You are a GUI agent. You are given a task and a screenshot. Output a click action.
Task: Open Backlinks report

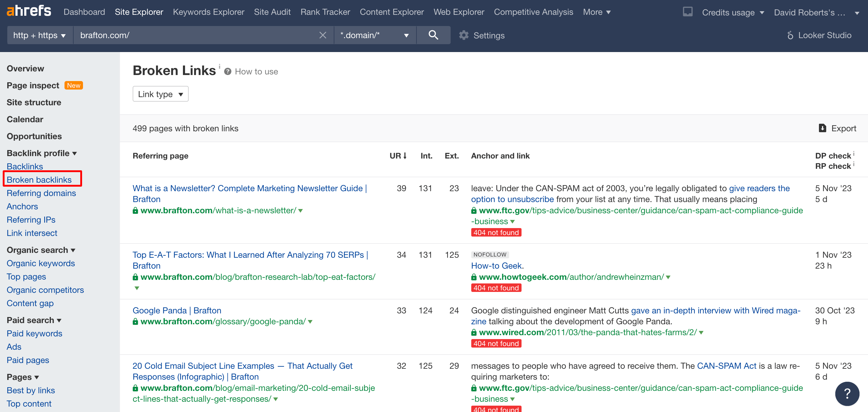(x=25, y=166)
